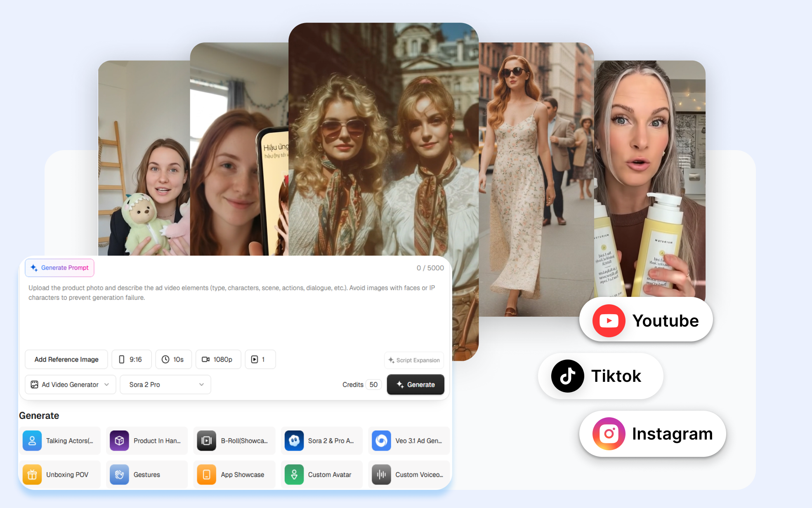
Task: Open the Talking Actors tool
Action: 60,441
